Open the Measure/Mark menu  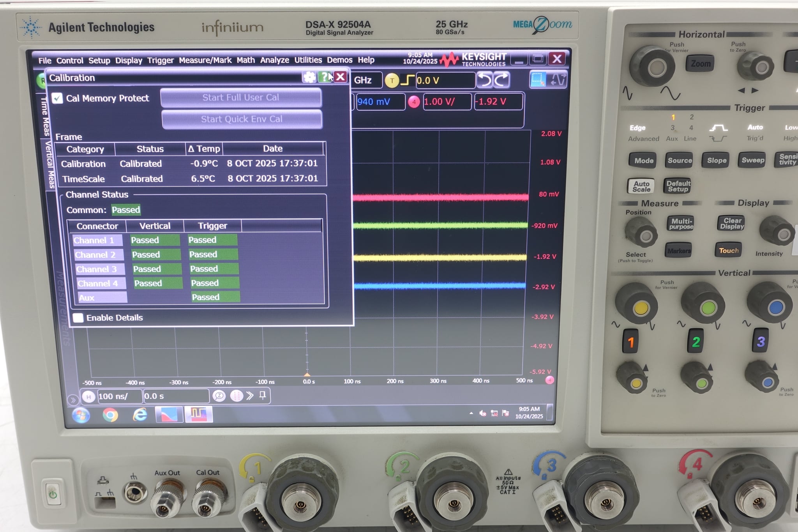[x=205, y=60]
